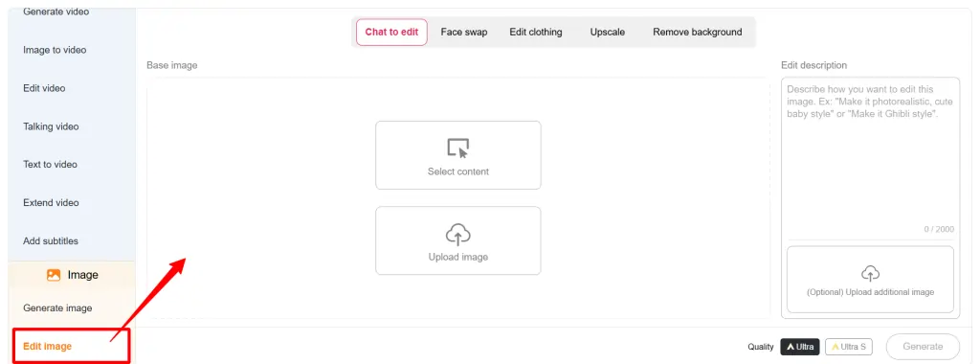Select the Ultra S quality option
The width and height of the screenshot is (980, 364).
(x=849, y=347)
